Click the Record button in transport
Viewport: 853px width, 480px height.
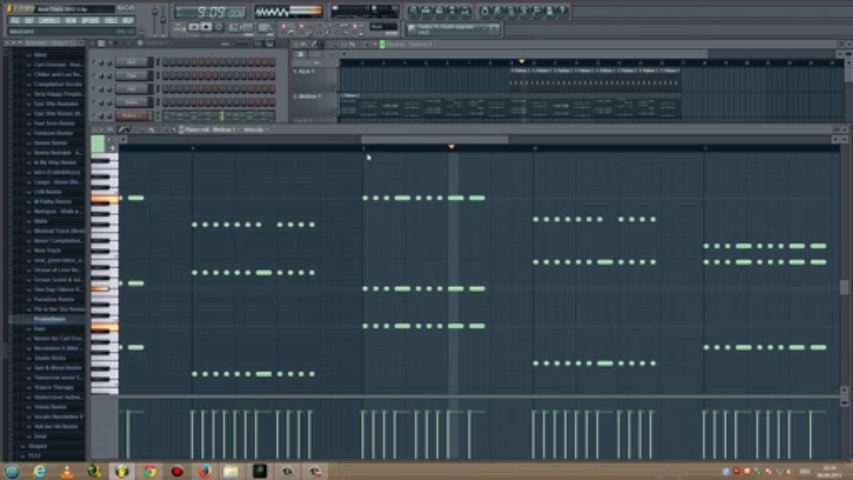[x=219, y=27]
